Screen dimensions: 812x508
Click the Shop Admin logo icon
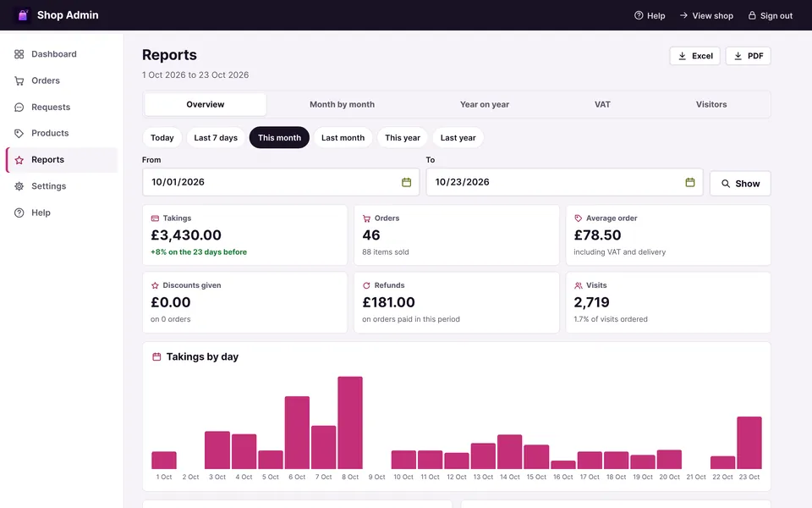coord(22,15)
